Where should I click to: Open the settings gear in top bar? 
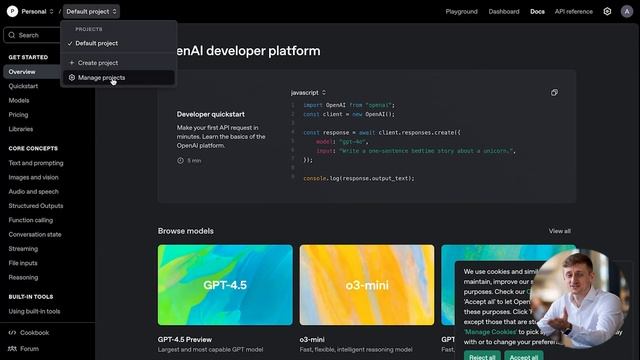click(x=607, y=11)
